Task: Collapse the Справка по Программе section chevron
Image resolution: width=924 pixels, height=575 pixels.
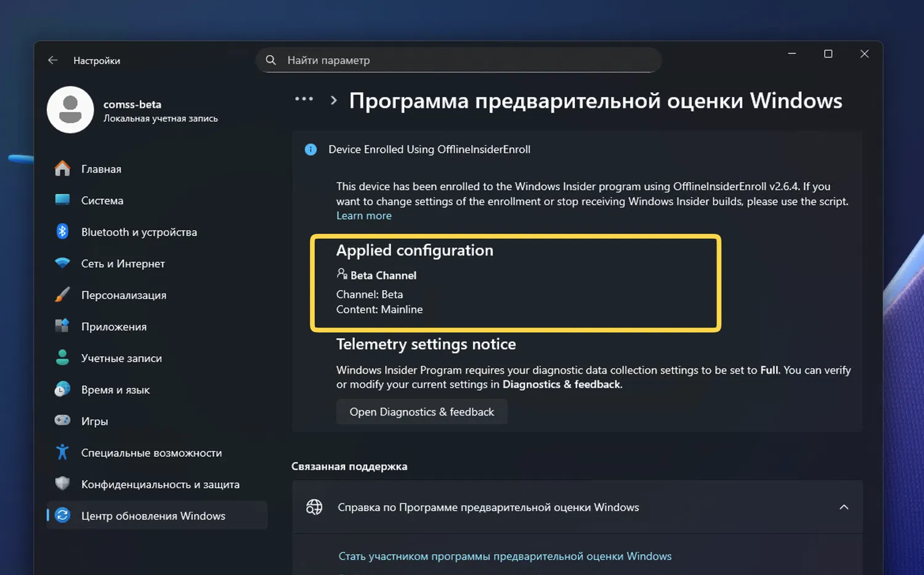Action: [x=844, y=507]
